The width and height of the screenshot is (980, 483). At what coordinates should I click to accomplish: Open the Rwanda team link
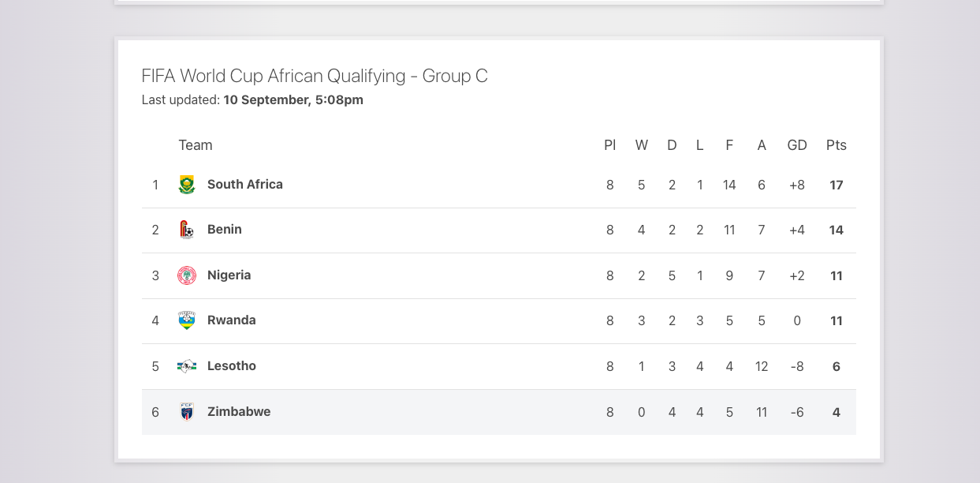click(232, 320)
